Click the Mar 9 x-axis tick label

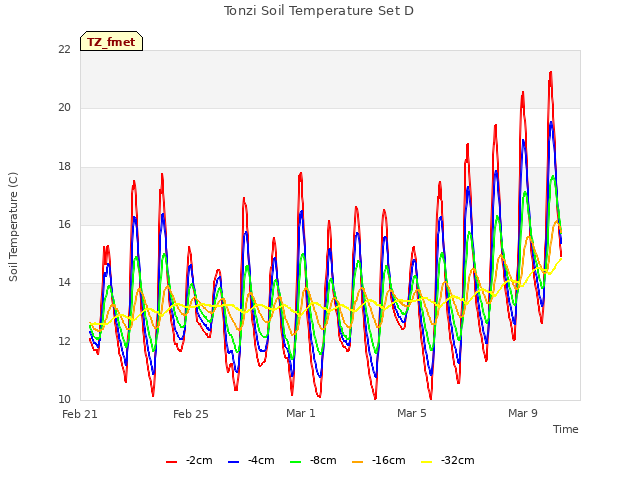pyautogui.click(x=523, y=413)
